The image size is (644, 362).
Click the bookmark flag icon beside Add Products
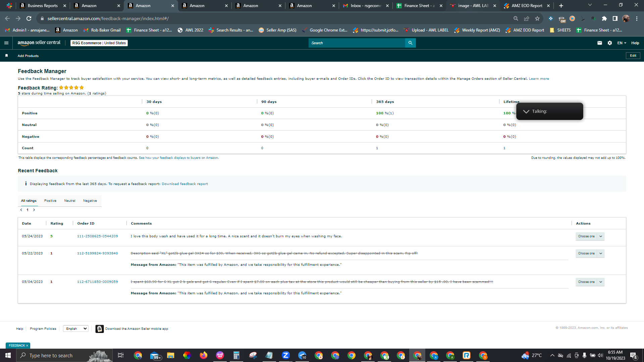(6, 56)
